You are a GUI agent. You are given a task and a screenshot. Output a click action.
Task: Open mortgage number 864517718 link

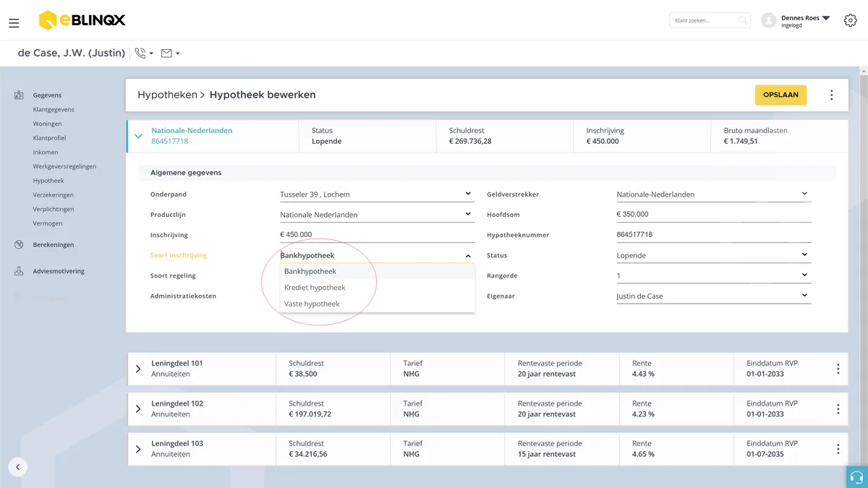[x=169, y=142]
